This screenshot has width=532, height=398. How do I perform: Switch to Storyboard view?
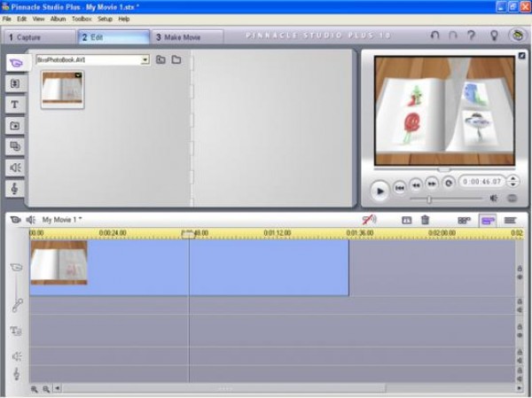464,220
